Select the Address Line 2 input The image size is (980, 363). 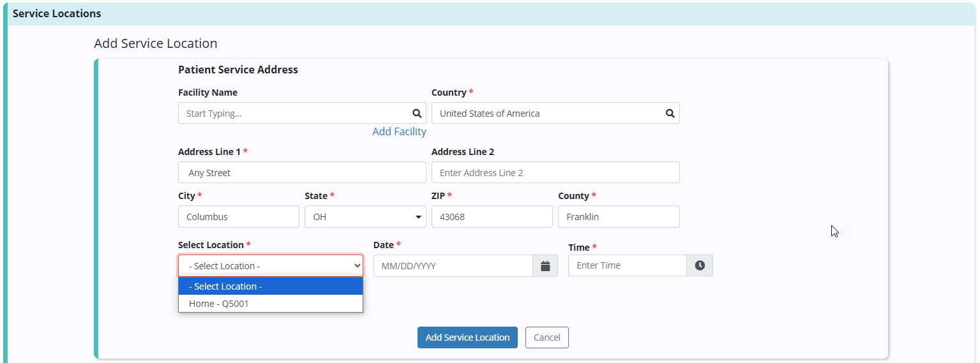pyautogui.click(x=555, y=173)
